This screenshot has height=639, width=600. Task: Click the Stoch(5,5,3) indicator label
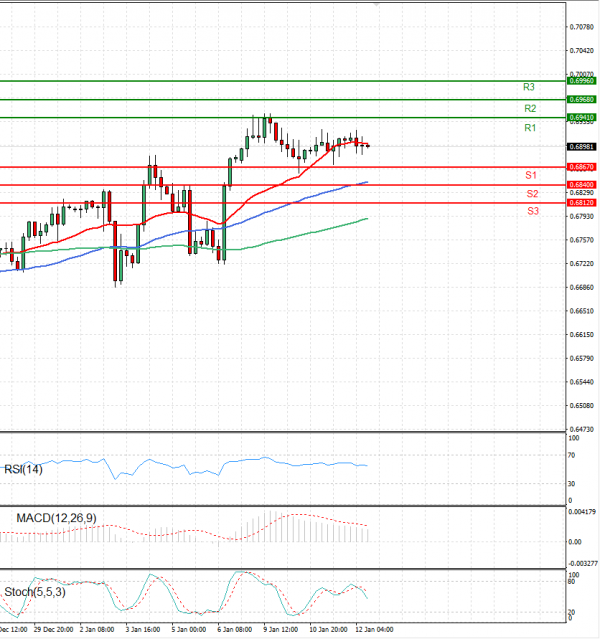coord(35,592)
